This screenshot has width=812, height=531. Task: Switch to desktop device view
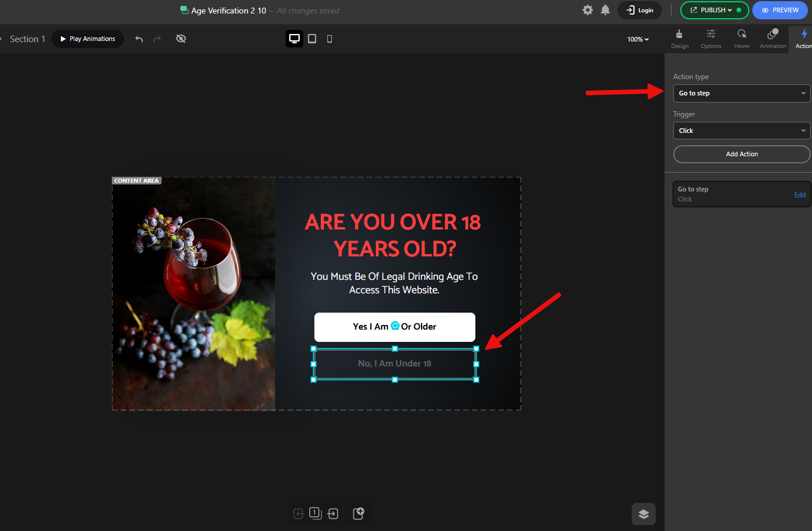(x=294, y=39)
